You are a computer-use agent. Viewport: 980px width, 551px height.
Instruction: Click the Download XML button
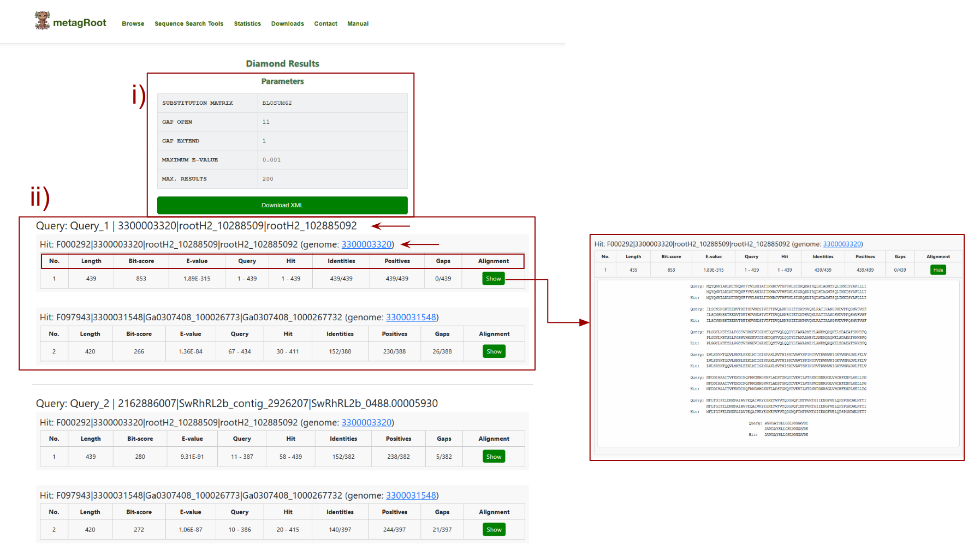tap(282, 205)
